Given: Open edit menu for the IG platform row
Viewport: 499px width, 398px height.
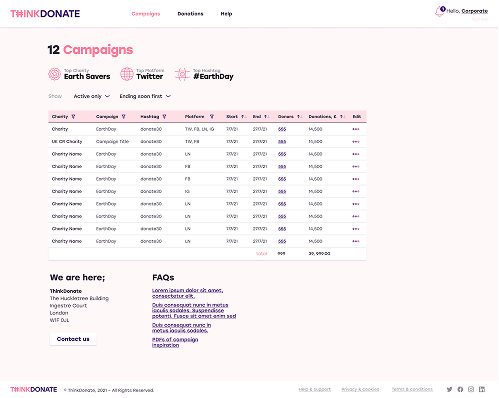Looking at the screenshot, I should (356, 192).
